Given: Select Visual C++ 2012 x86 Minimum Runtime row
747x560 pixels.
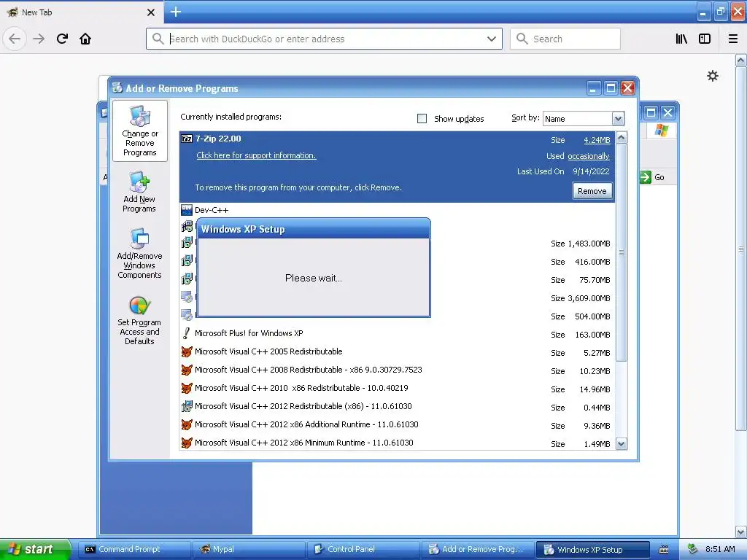Looking at the screenshot, I should point(397,443).
